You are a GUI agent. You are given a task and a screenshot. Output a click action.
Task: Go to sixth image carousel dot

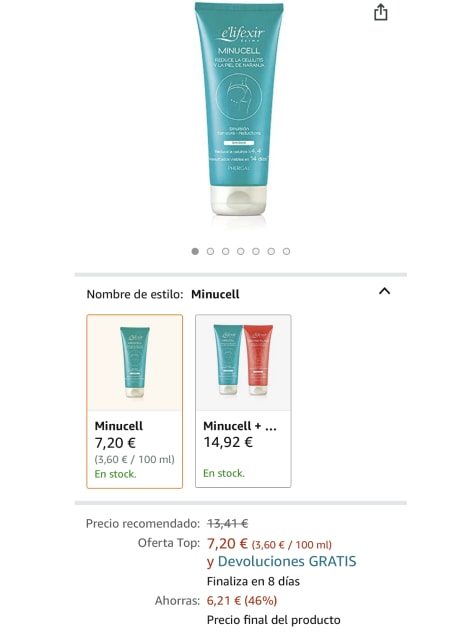point(271,252)
